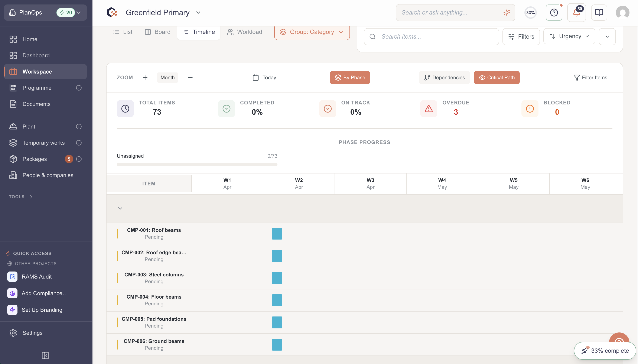Collapse the sidebar panel

(x=45, y=355)
